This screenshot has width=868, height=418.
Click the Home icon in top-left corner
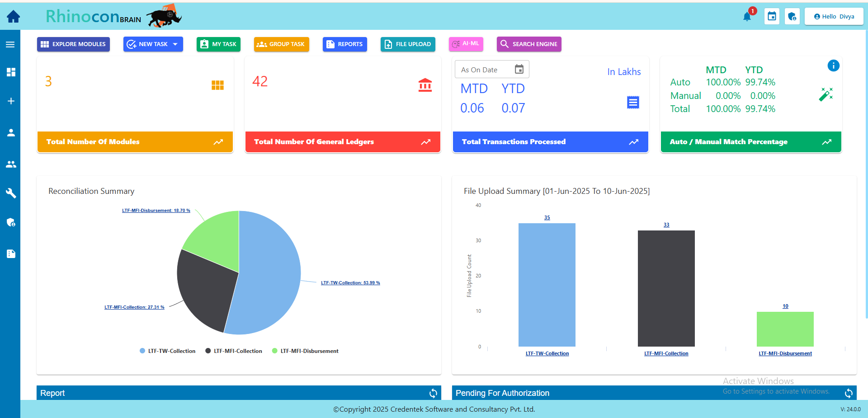[x=13, y=17]
